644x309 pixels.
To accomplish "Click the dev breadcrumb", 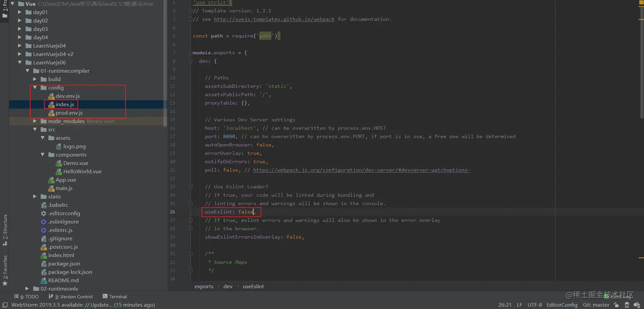I will pyautogui.click(x=228, y=286).
